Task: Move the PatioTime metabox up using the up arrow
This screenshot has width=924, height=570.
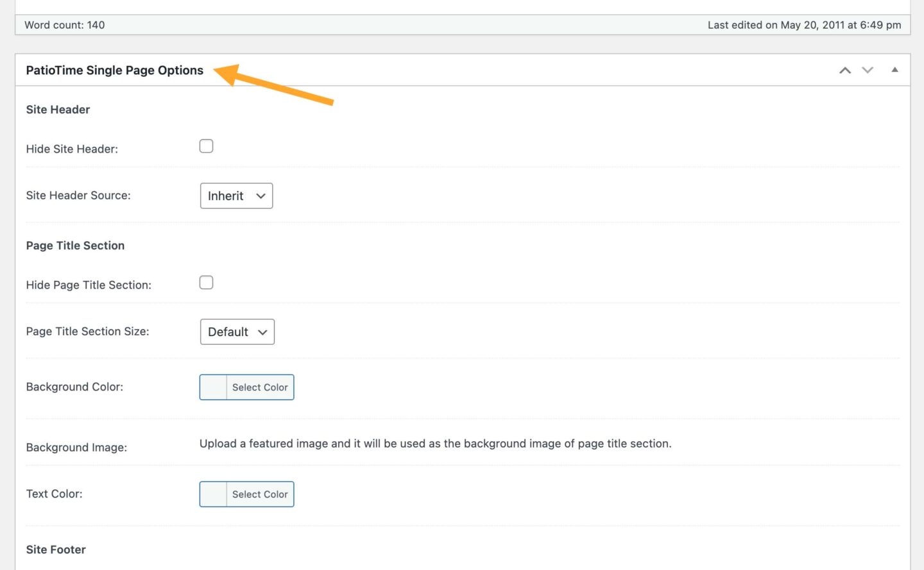Action: coord(844,70)
